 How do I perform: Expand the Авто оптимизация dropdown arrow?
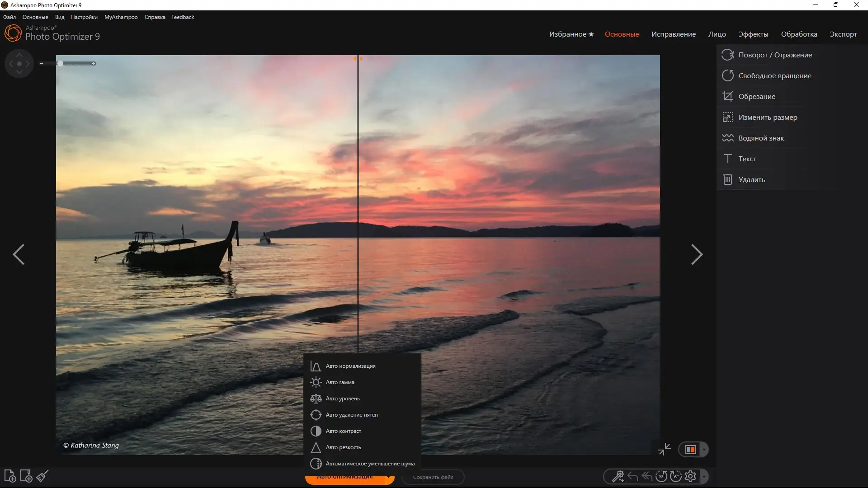click(388, 478)
